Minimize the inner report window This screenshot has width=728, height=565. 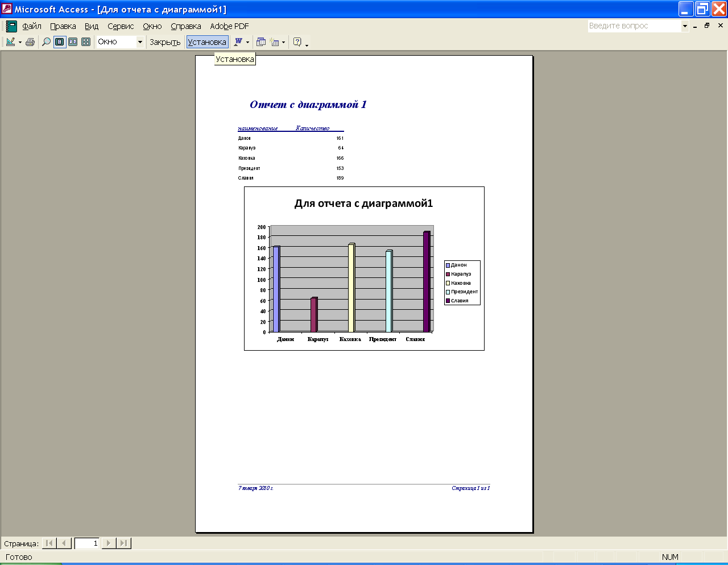pyautogui.click(x=695, y=26)
